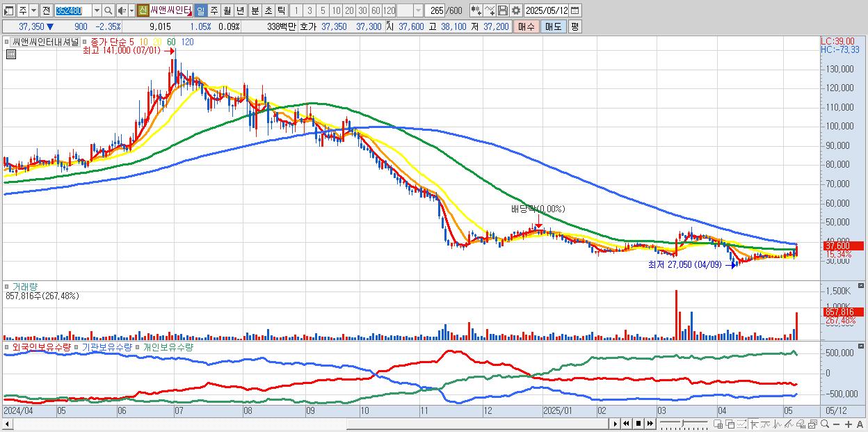Screen dimensions: 868x432
Task: Select the 틱 tick period toggle
Action: pyautogui.click(x=281, y=10)
